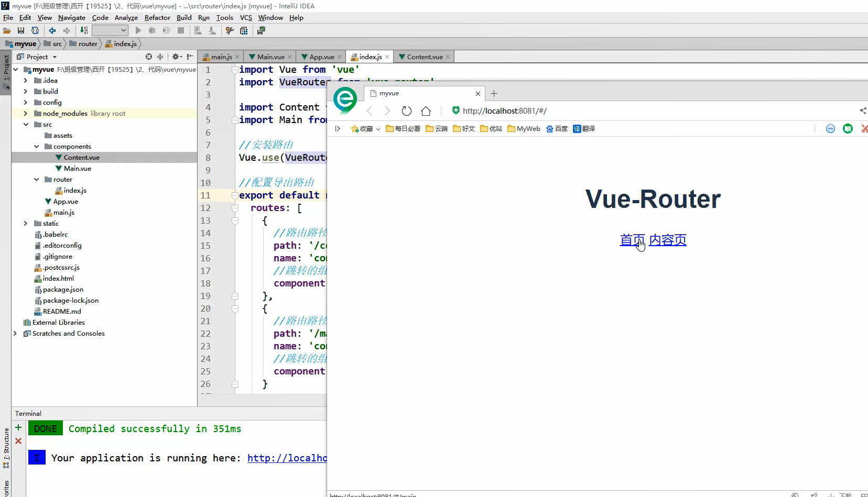Screen dimensions: 868x497
Task: Close the main.js editor tab
Action: (x=237, y=57)
